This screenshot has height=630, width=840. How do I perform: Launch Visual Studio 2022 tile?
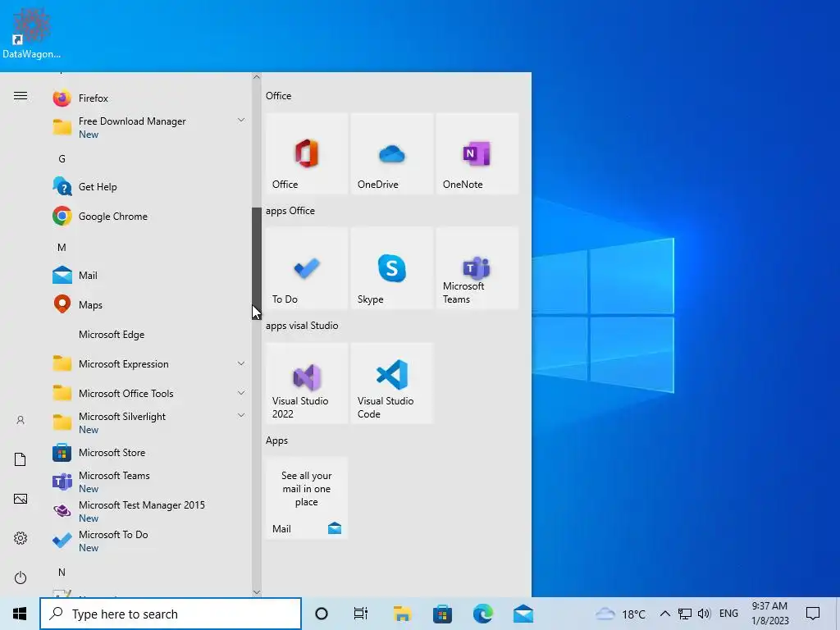[307, 383]
